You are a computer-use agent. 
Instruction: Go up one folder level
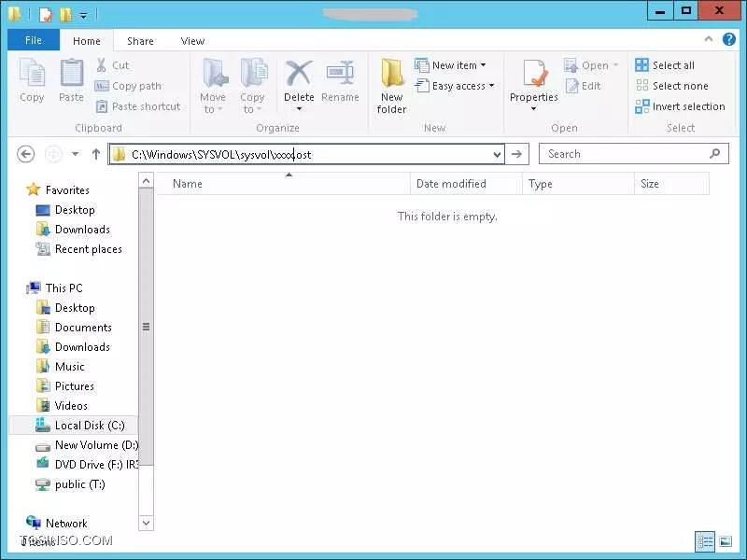point(96,154)
